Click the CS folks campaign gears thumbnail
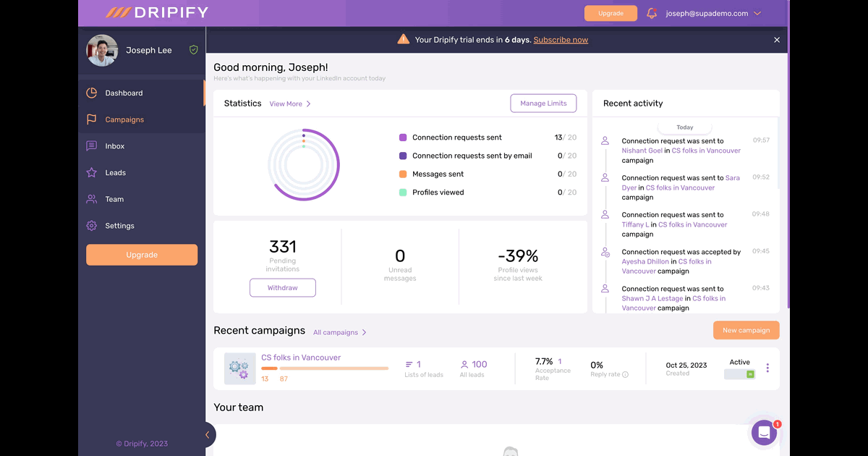This screenshot has width=868, height=456. click(x=240, y=368)
